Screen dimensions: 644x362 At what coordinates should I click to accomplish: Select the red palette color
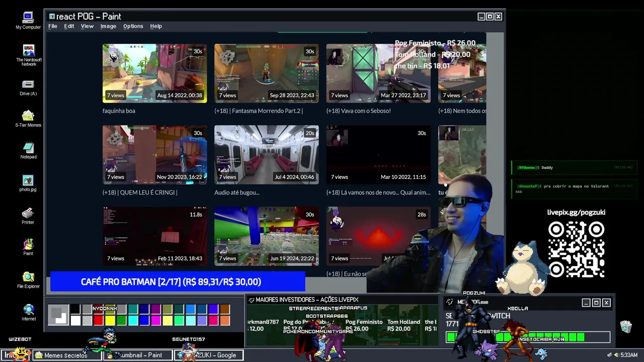[x=99, y=320]
